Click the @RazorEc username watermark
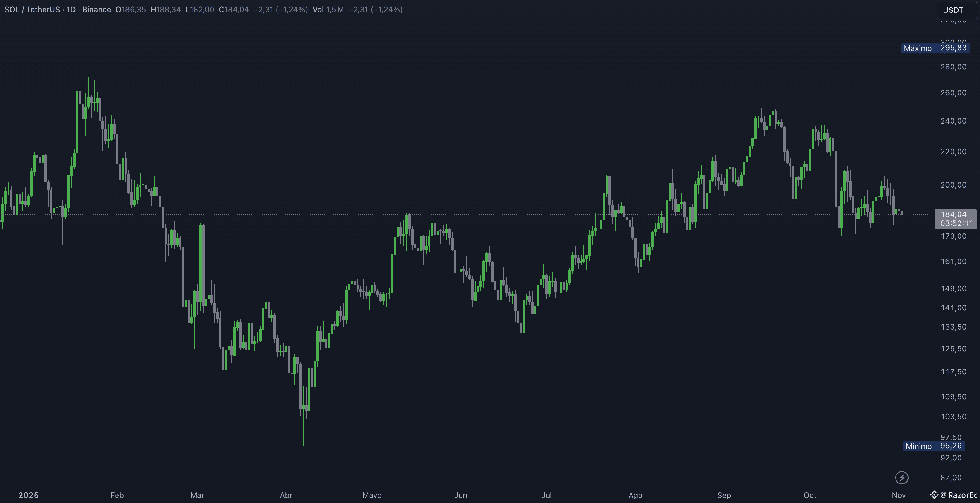 (x=959, y=495)
